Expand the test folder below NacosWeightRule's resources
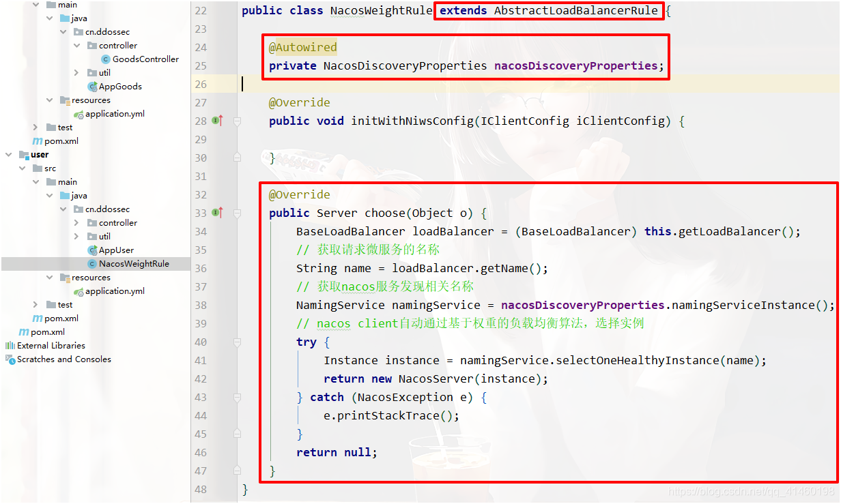This screenshot has height=504, width=841. pos(36,305)
